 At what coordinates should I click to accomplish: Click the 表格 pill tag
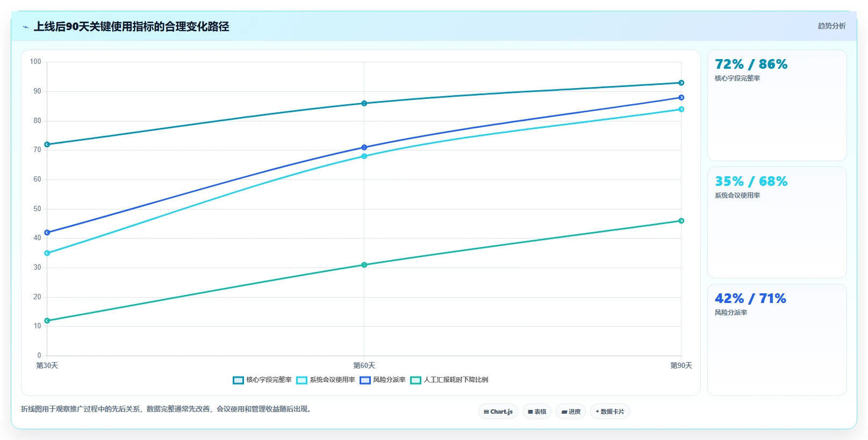(537, 412)
